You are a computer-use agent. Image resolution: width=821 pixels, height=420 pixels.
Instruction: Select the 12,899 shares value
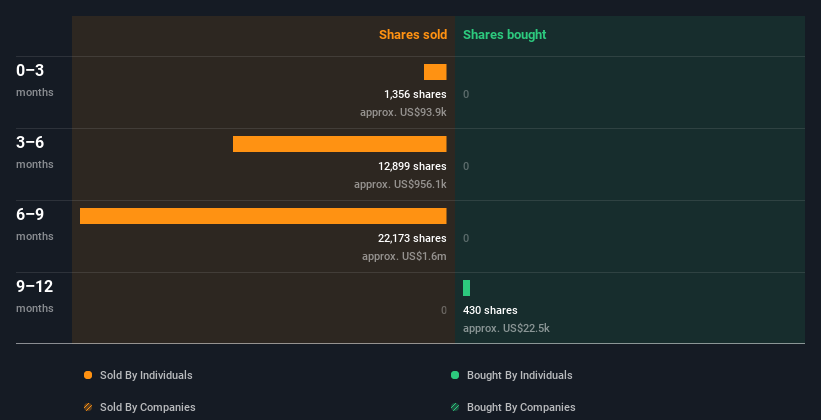pos(413,166)
